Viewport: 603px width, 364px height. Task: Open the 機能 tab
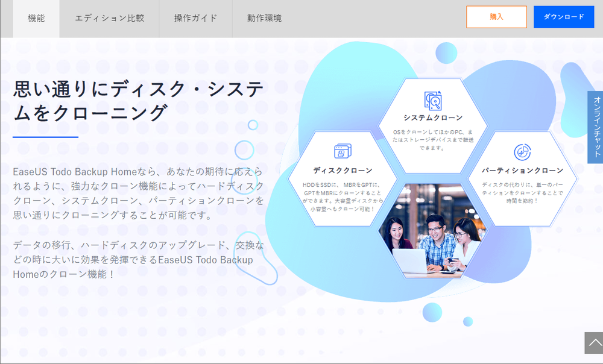pyautogui.click(x=36, y=19)
